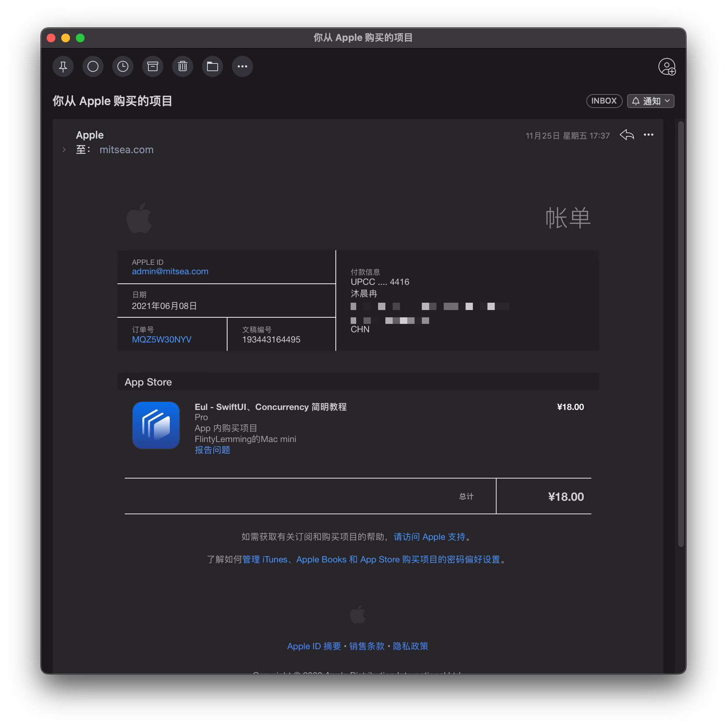Click 报告问题 to report a problem
Image resolution: width=727 pixels, height=728 pixels.
[x=212, y=450]
